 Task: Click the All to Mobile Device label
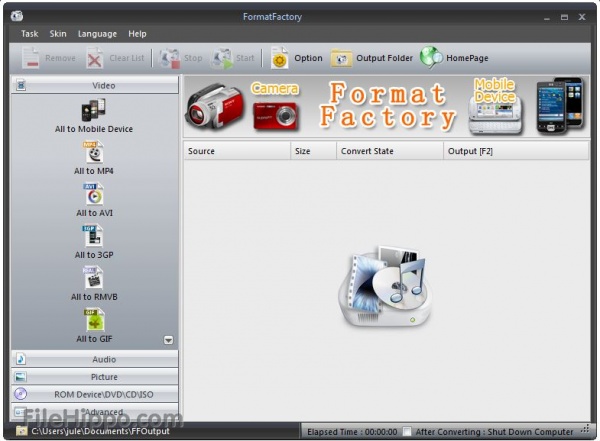94,129
